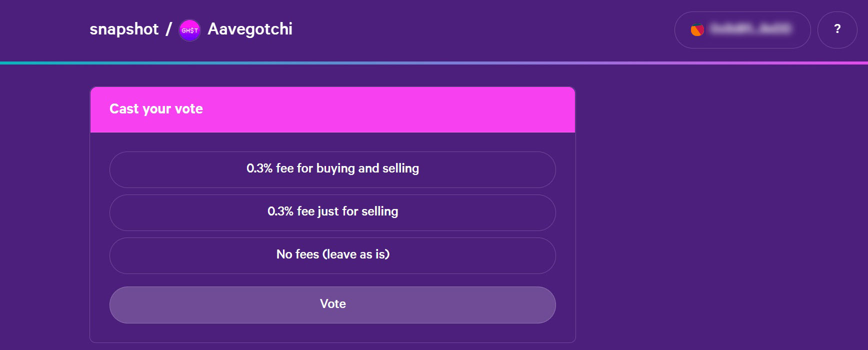This screenshot has width=868, height=350.
Task: Click the gradient divider bar under the header
Action: (x=434, y=62)
